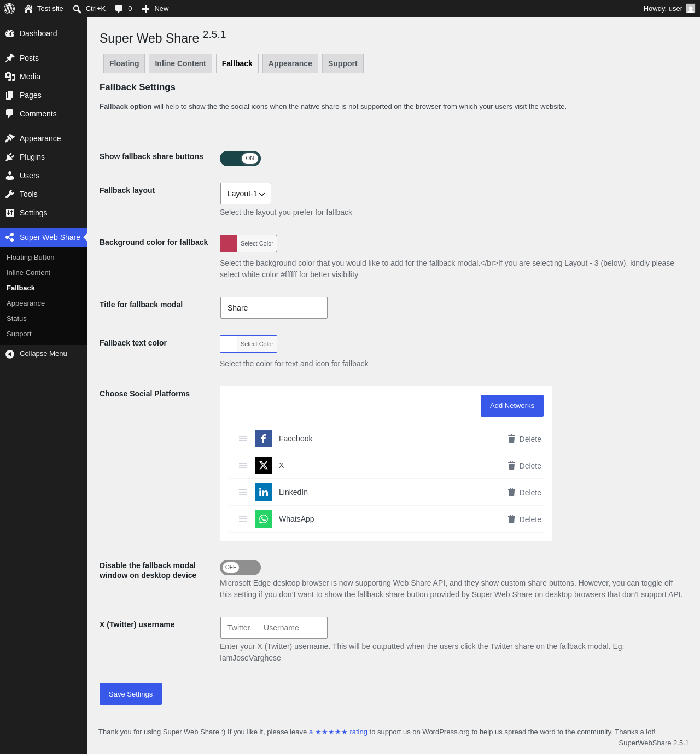This screenshot has width=700, height=754.
Task: Focus the Title for fallback modal field
Action: click(x=274, y=308)
